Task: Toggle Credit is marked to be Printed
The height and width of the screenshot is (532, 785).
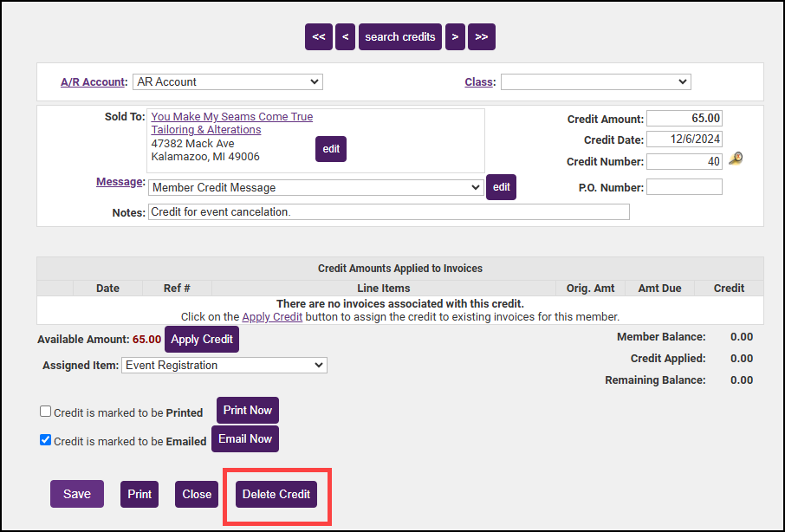Action: [x=46, y=412]
